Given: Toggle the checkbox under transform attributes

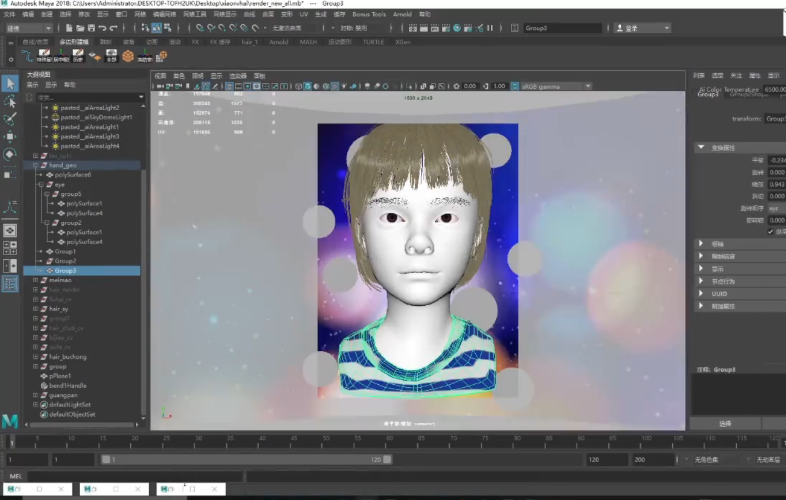Looking at the screenshot, I should tap(770, 231).
